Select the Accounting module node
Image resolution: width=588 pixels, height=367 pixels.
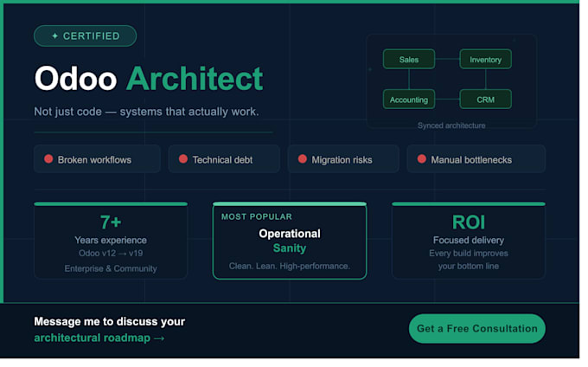409,100
